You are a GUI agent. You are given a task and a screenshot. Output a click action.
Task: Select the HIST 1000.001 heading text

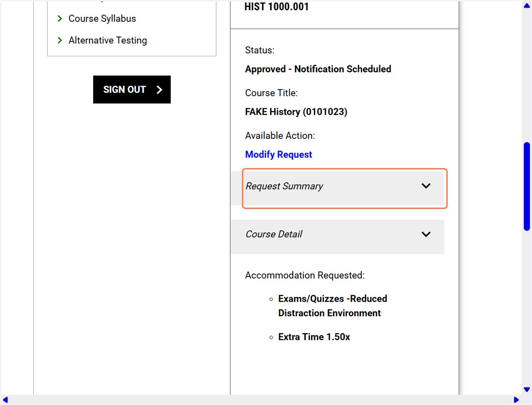276,7
